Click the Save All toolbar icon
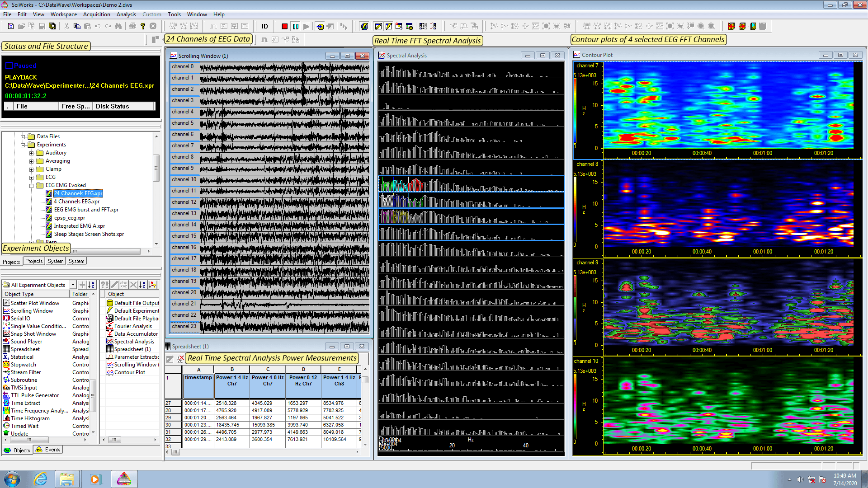This screenshot has width=868, height=488. pyautogui.click(x=52, y=26)
